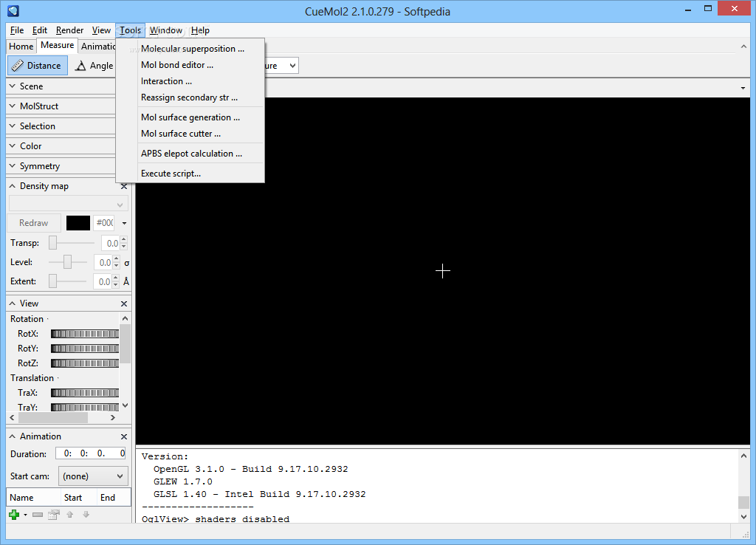Click the RotY rotation wheel
The image size is (756, 545).
click(x=85, y=349)
